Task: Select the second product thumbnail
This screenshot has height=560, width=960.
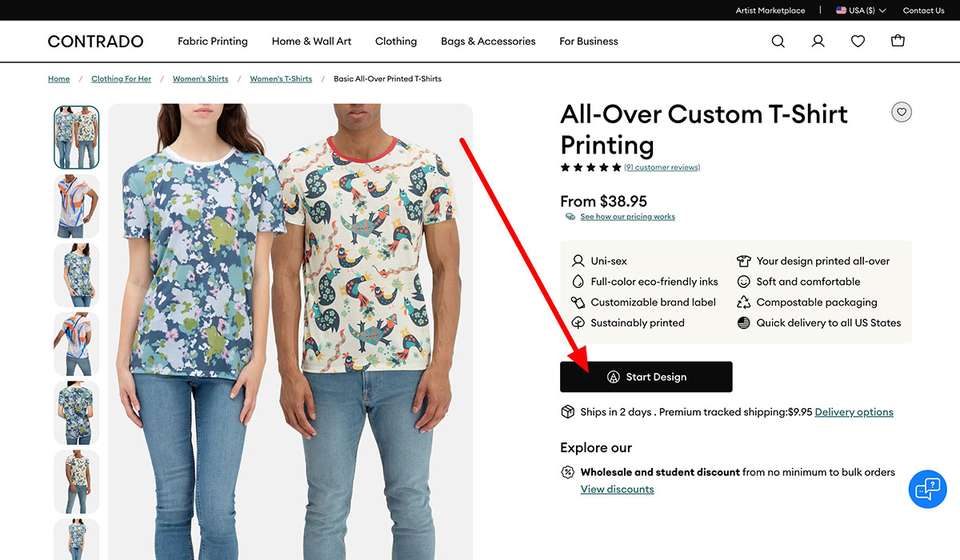Action: point(77,206)
